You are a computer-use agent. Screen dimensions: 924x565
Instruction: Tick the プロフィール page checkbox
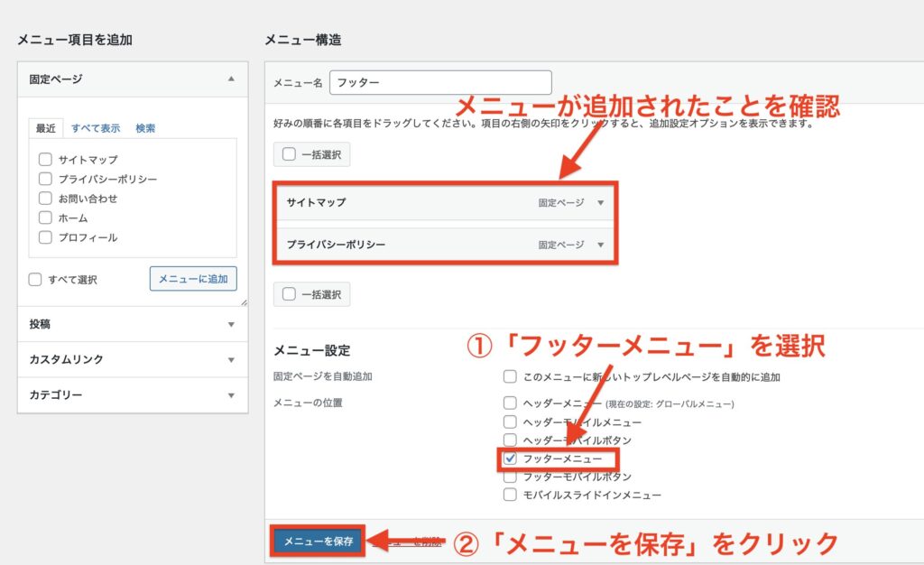pos(45,237)
